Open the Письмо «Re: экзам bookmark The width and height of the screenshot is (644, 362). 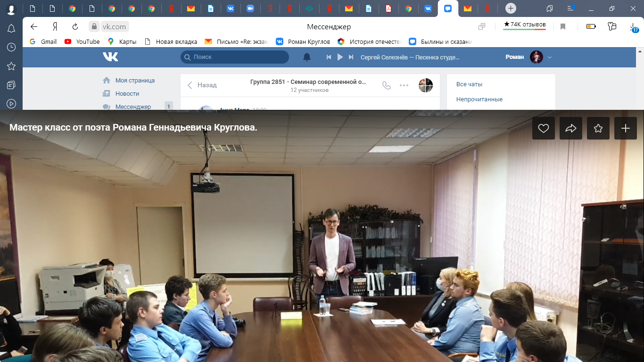coord(236,41)
